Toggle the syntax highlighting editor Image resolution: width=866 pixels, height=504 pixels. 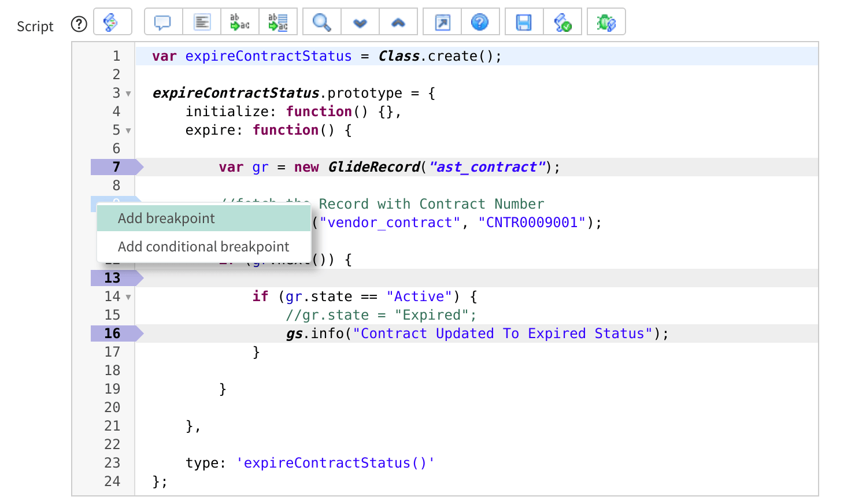click(x=113, y=21)
